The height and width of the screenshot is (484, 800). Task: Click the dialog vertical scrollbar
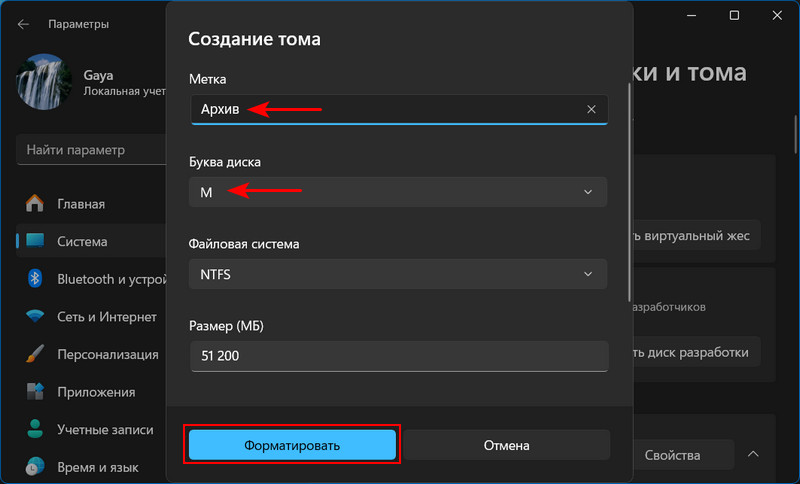[630, 192]
